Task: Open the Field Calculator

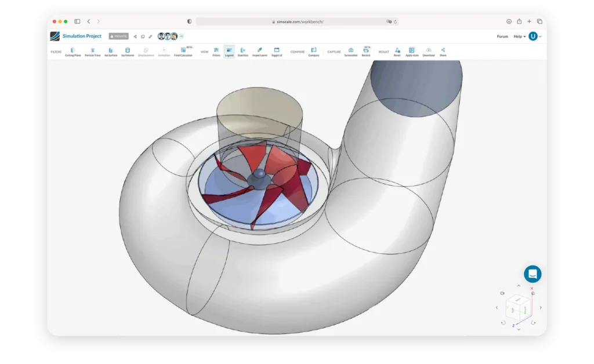Action: [x=182, y=51]
